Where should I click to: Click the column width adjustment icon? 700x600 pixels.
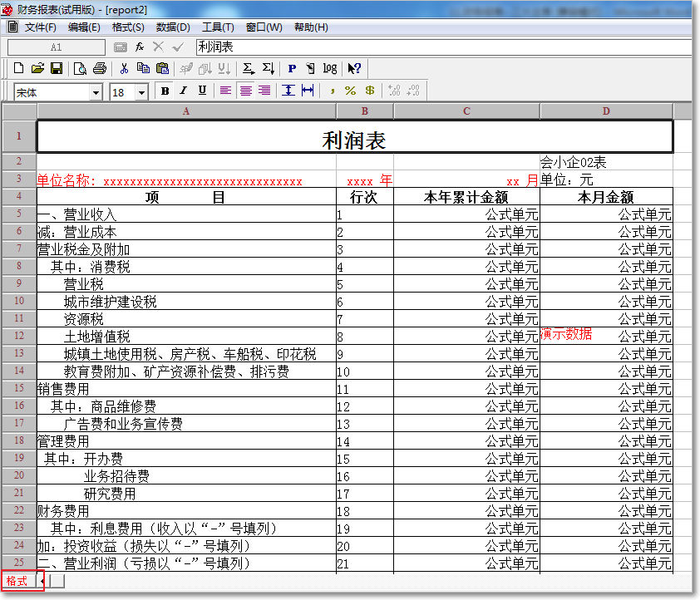[x=306, y=91]
